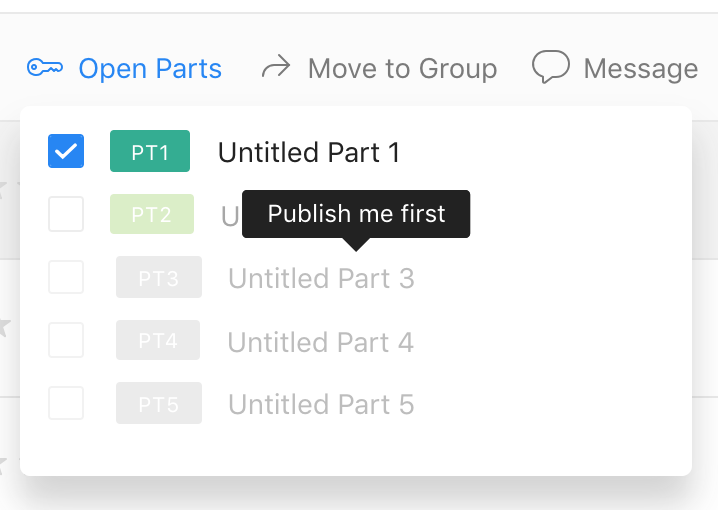Viewport: 718px width, 510px height.
Task: Click the Publish me first tooltip
Action: (x=356, y=214)
